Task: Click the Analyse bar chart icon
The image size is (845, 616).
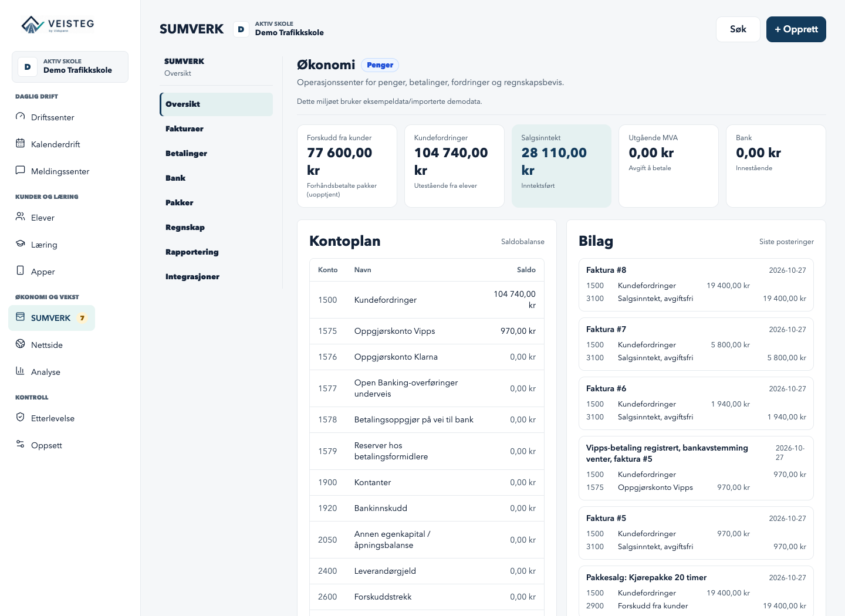Action: (x=21, y=371)
